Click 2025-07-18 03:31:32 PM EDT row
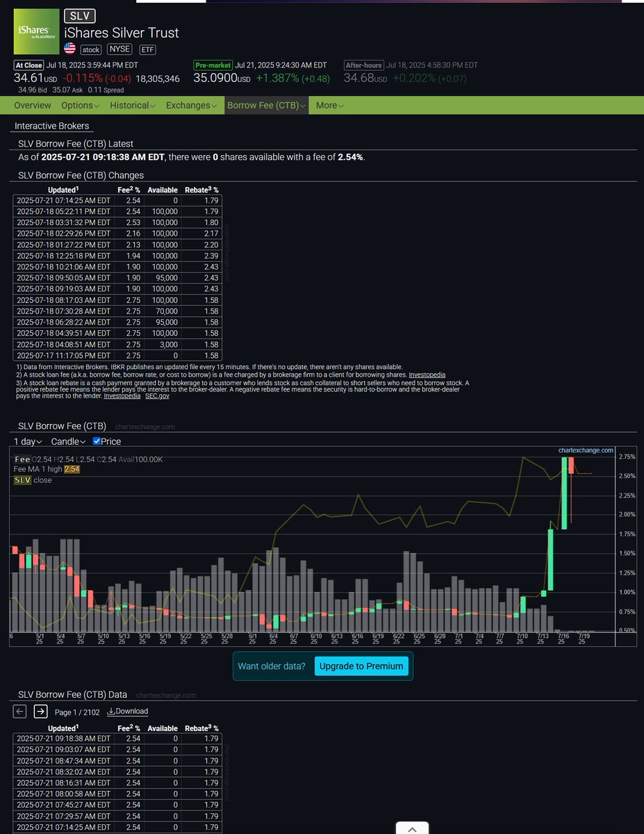The width and height of the screenshot is (644, 834). pos(117,222)
